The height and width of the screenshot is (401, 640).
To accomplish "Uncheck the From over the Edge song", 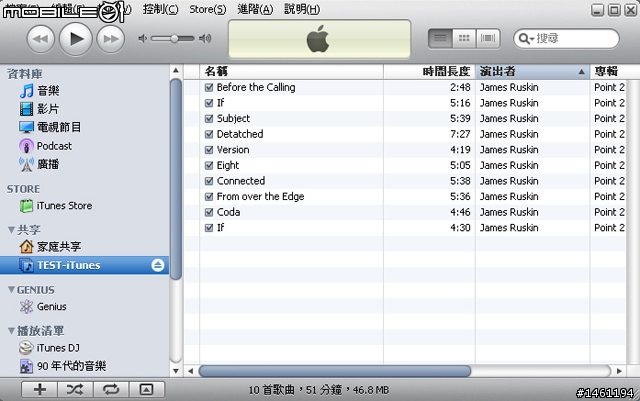I will (209, 196).
